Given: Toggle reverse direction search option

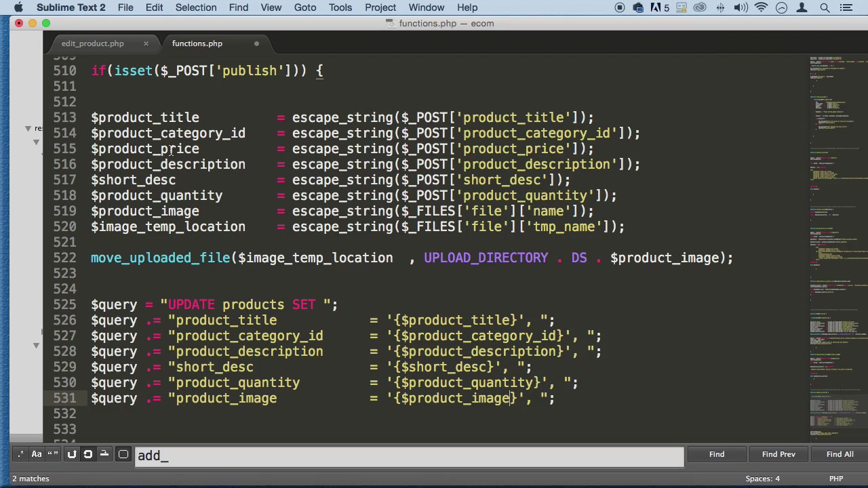Looking at the screenshot, I should click(x=71, y=454).
